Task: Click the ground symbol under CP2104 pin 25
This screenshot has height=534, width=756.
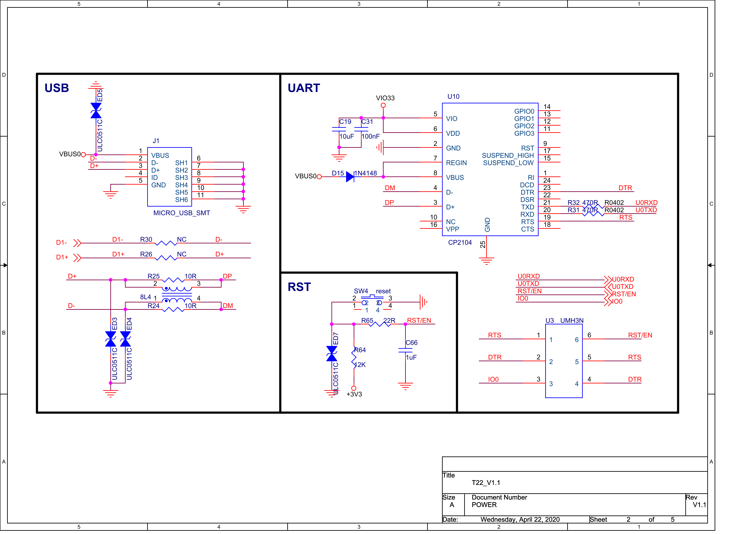Action: coord(486,261)
